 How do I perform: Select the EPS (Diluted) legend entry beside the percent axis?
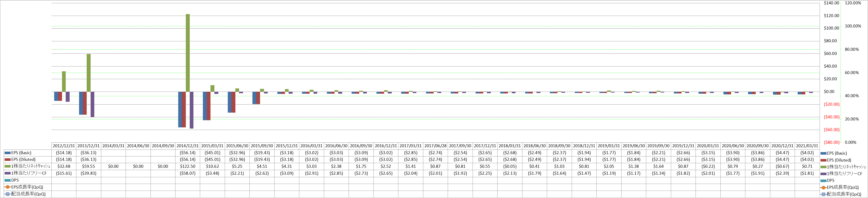click(x=835, y=160)
